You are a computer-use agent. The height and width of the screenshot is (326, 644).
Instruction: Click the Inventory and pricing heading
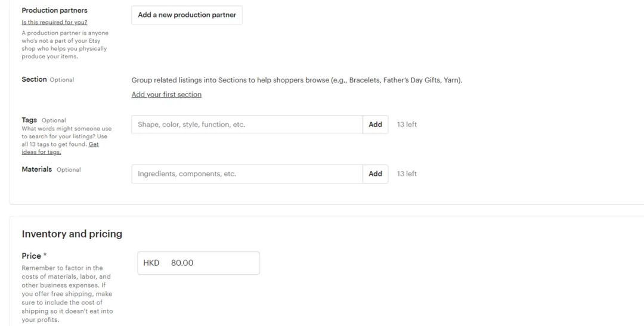(72, 234)
